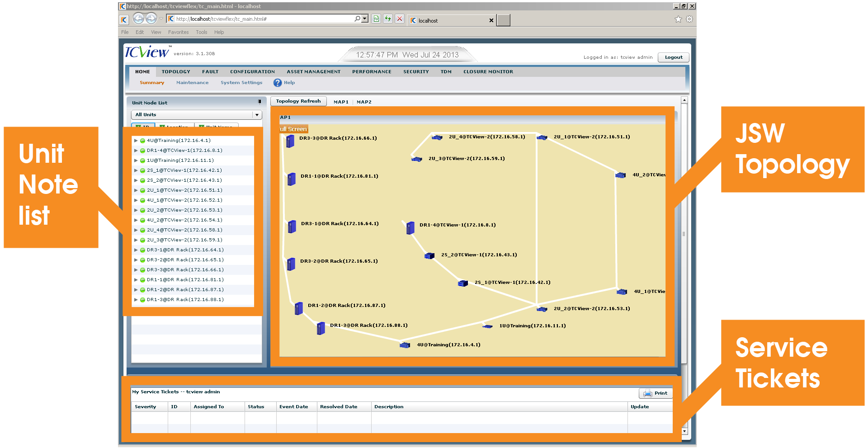Click the blue question mark Help icon
Screen dimensions: 868x448
(x=278, y=83)
